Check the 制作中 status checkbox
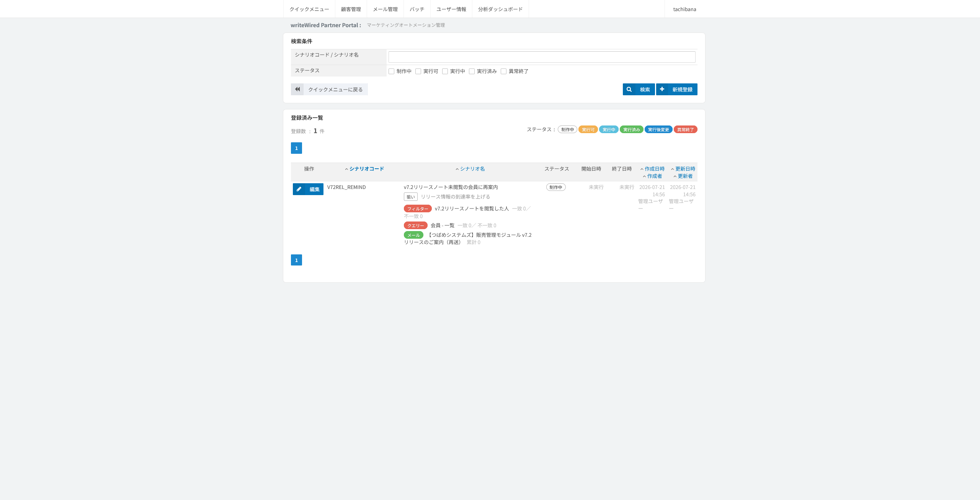The width and height of the screenshot is (980, 500). click(391, 72)
